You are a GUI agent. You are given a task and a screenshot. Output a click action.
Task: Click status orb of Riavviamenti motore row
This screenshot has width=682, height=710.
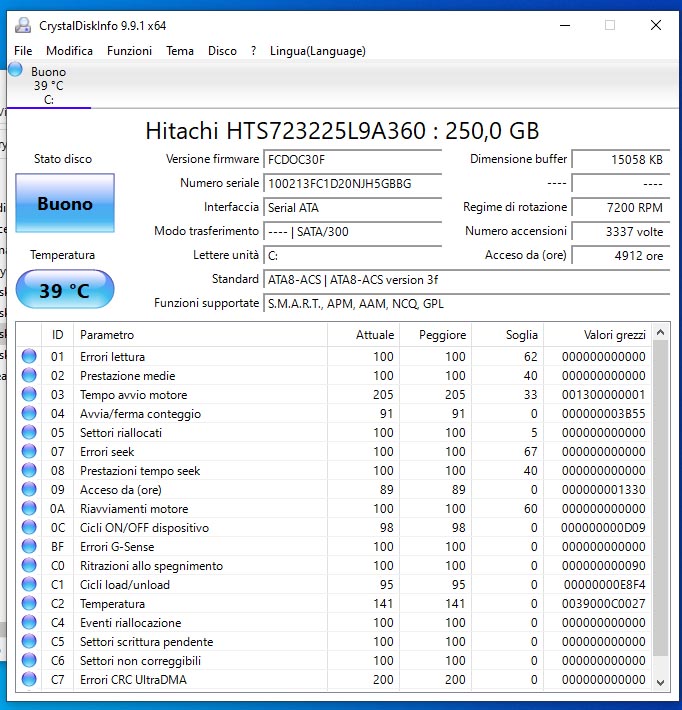(29, 509)
